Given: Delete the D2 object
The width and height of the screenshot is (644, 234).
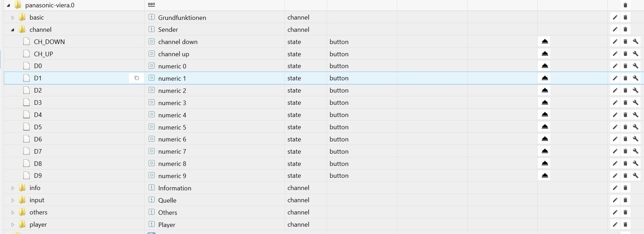Looking at the screenshot, I should coord(625,90).
